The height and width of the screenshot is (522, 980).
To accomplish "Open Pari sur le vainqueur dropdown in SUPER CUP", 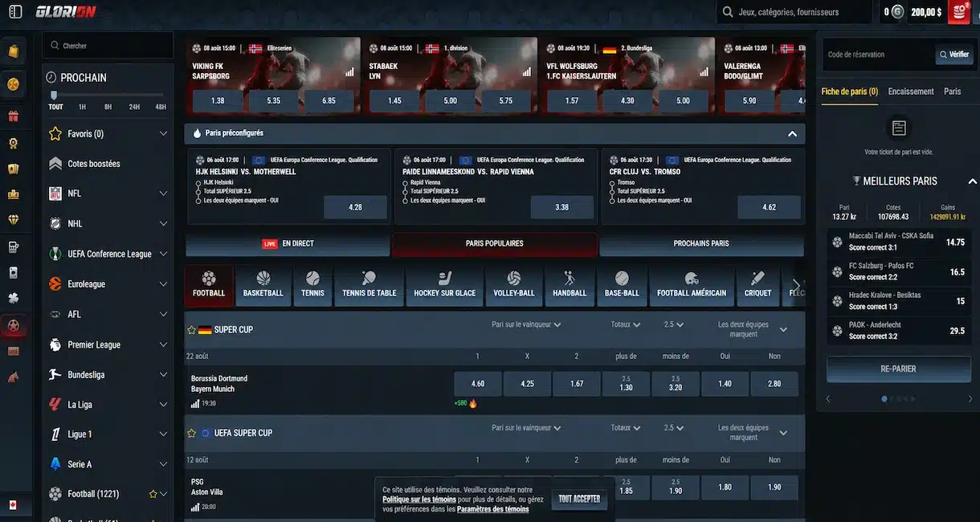I will (x=526, y=325).
